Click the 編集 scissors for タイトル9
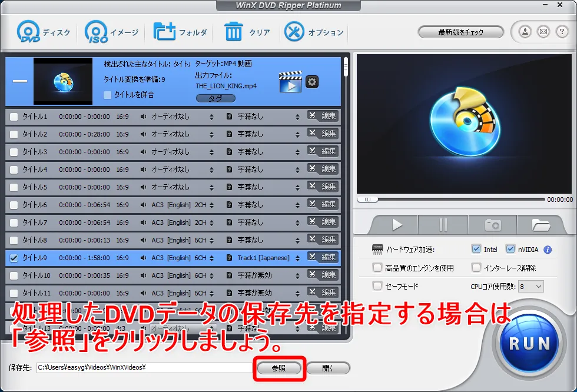Screen dimensions: 577x392 tap(323, 257)
